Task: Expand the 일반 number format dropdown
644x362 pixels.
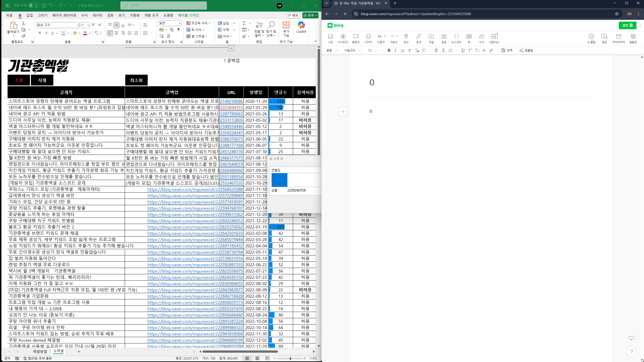Action: point(180,23)
